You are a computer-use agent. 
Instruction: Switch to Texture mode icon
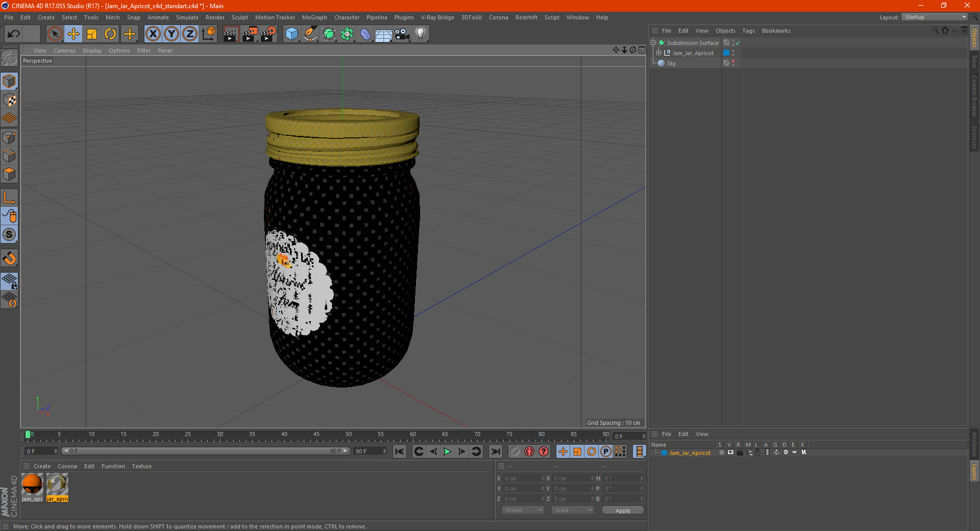[9, 100]
